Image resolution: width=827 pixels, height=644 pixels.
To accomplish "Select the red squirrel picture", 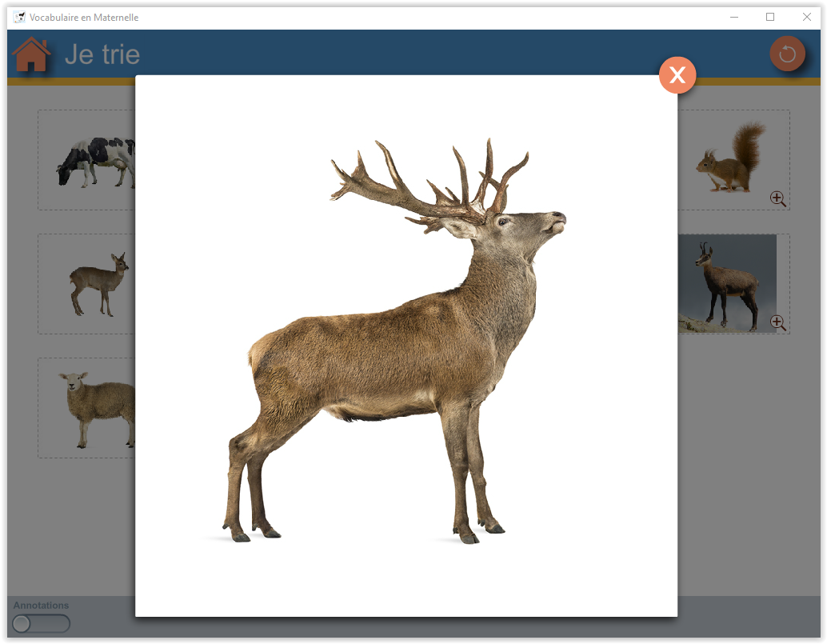I will tap(729, 158).
